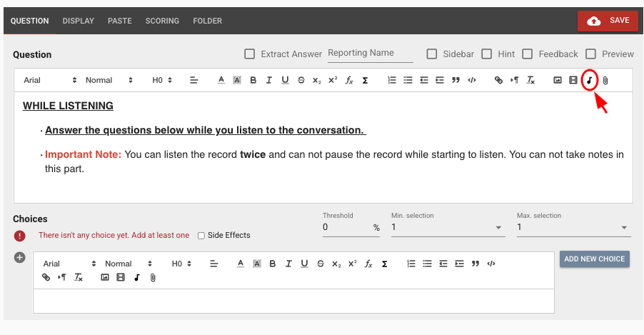The height and width of the screenshot is (335, 644).
Task: Apply underline in the Question editor toolbar
Action: [285, 80]
